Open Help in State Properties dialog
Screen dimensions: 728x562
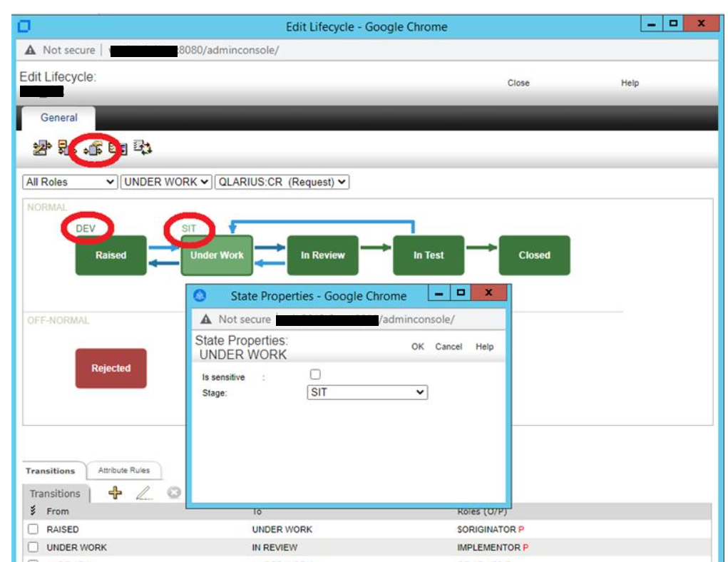click(x=484, y=347)
